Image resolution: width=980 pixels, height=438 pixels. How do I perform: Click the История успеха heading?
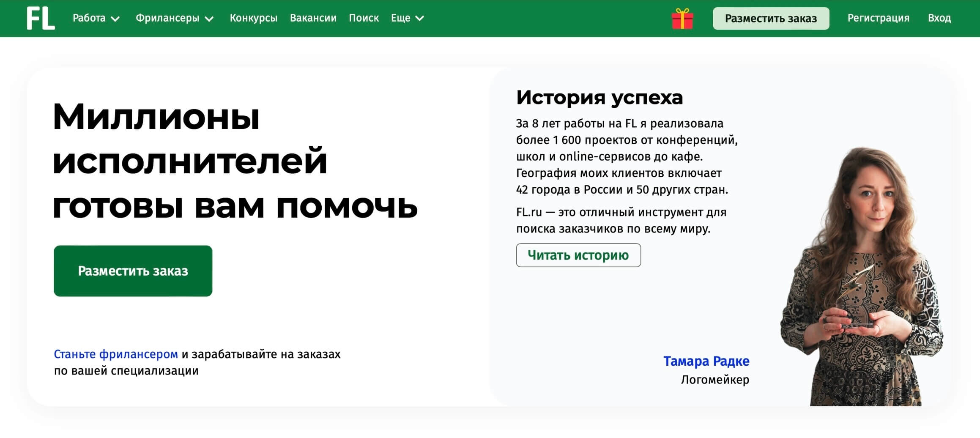click(599, 98)
